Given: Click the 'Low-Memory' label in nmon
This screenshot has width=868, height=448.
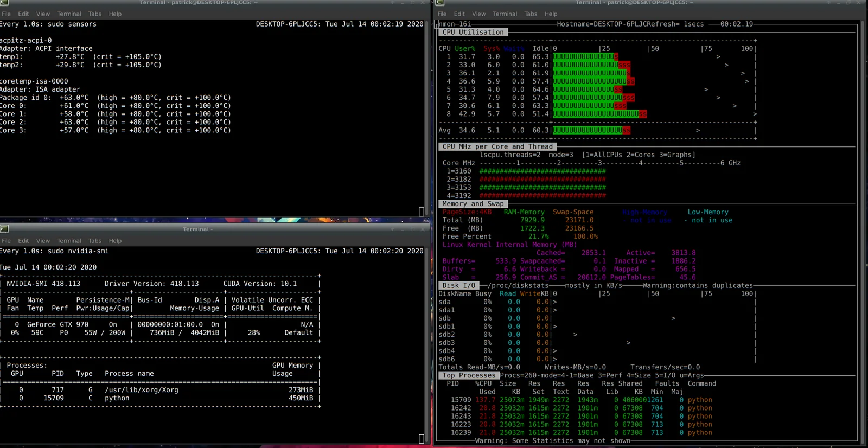Looking at the screenshot, I should (x=708, y=212).
